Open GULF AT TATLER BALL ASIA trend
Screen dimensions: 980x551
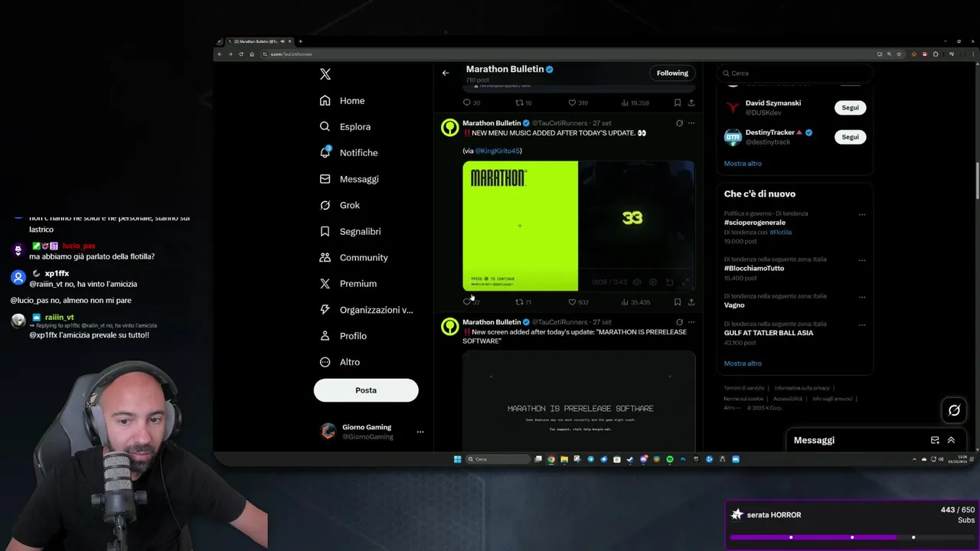coord(769,333)
